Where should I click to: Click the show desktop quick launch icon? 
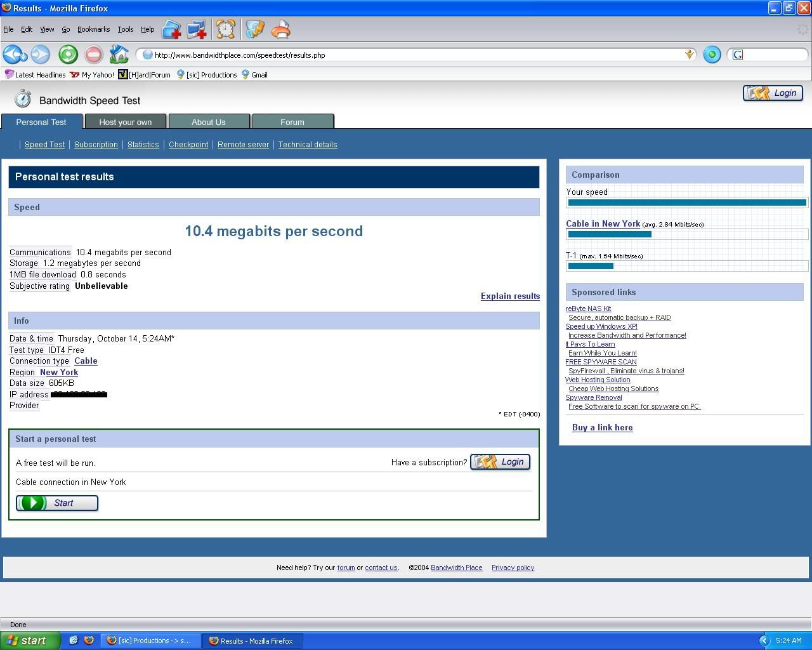click(74, 640)
